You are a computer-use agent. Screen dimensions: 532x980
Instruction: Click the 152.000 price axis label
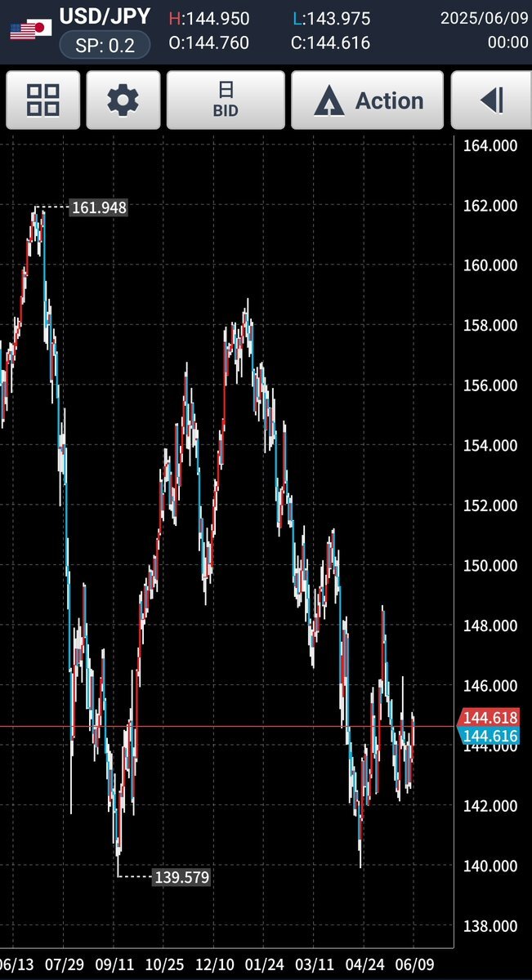489,506
